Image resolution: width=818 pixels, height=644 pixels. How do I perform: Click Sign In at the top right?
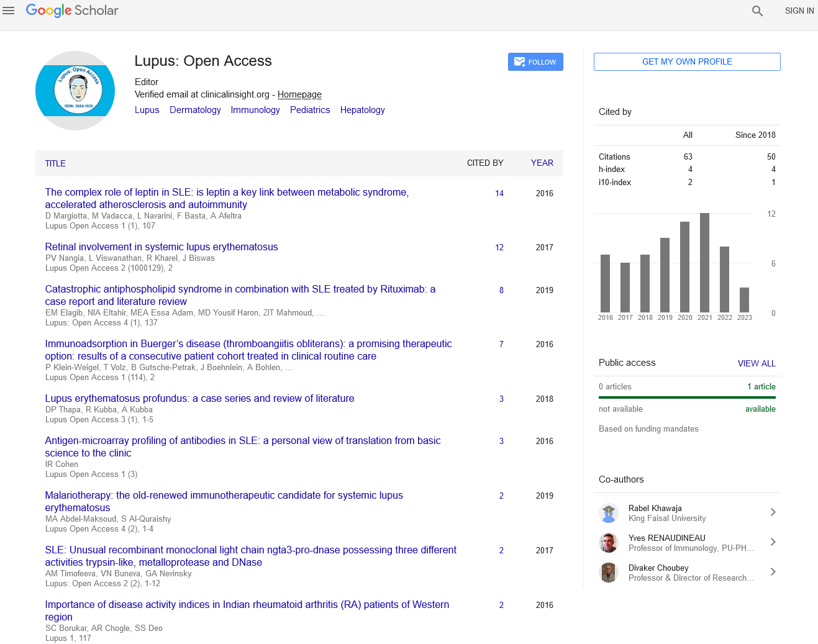[x=799, y=11]
